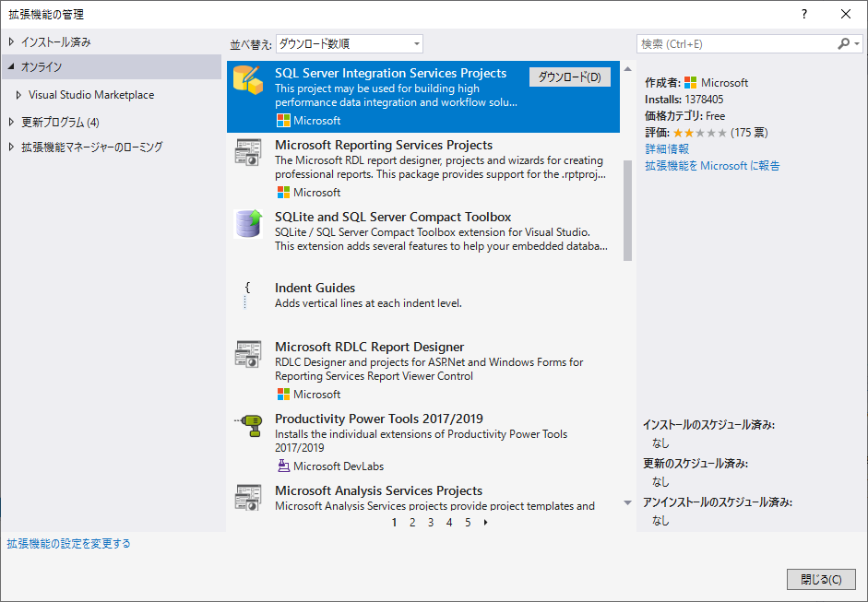Expand the インストール済み tree node
This screenshot has width=868, height=602.
coord(11,42)
